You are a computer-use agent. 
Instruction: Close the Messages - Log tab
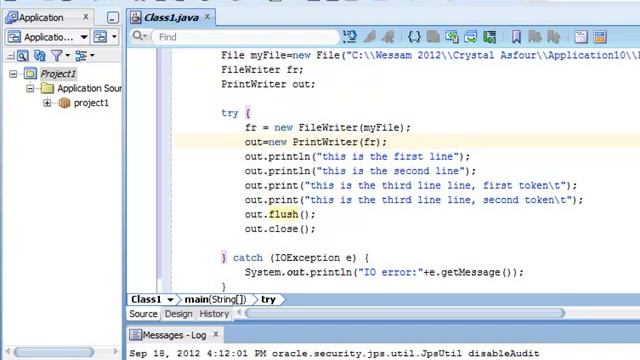(216, 334)
